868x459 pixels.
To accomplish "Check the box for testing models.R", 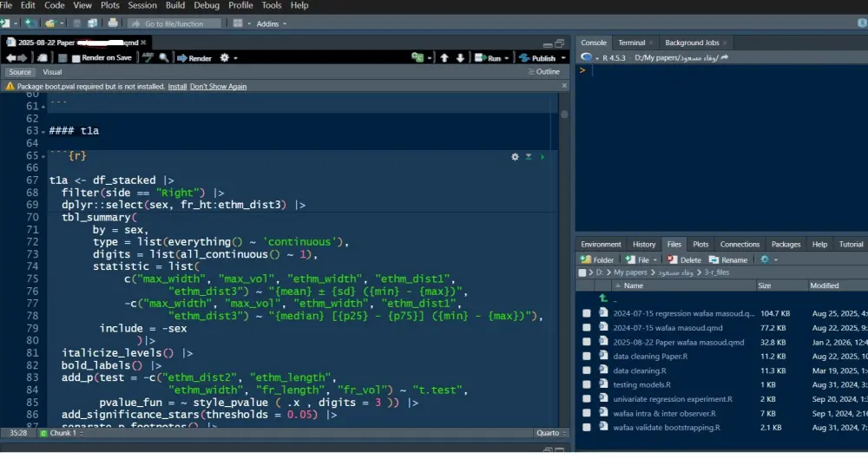I will pos(586,384).
